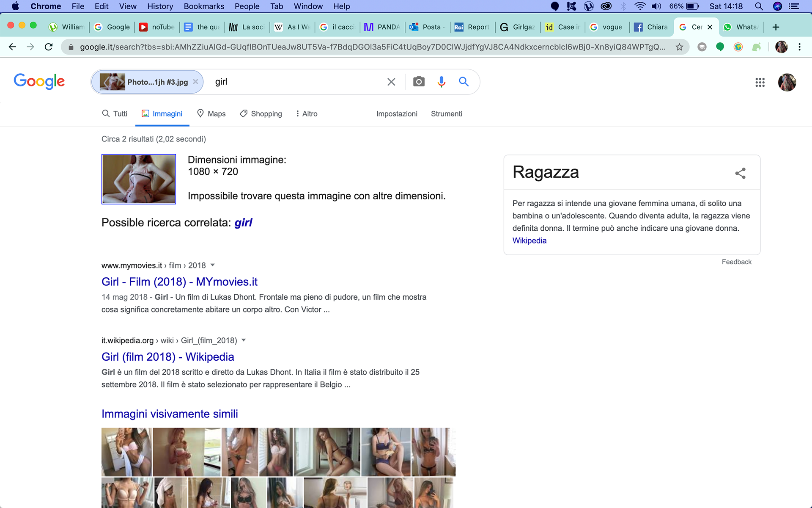The width and height of the screenshot is (812, 508).
Task: Select the Shopping search tab
Action: tap(261, 113)
